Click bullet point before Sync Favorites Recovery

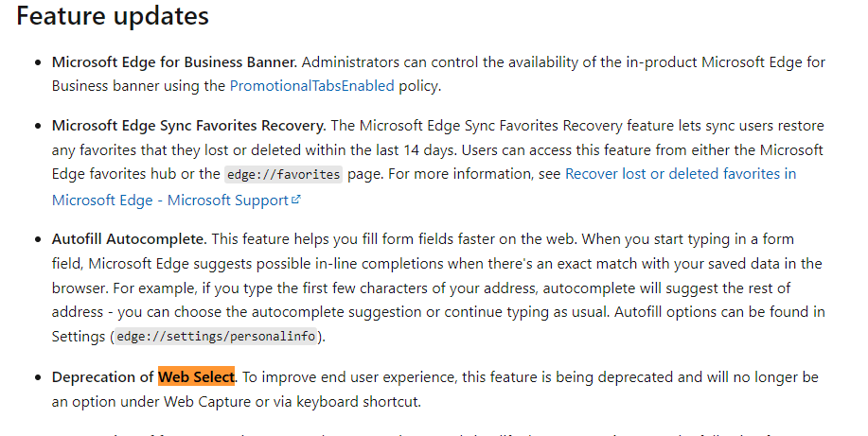37,126
